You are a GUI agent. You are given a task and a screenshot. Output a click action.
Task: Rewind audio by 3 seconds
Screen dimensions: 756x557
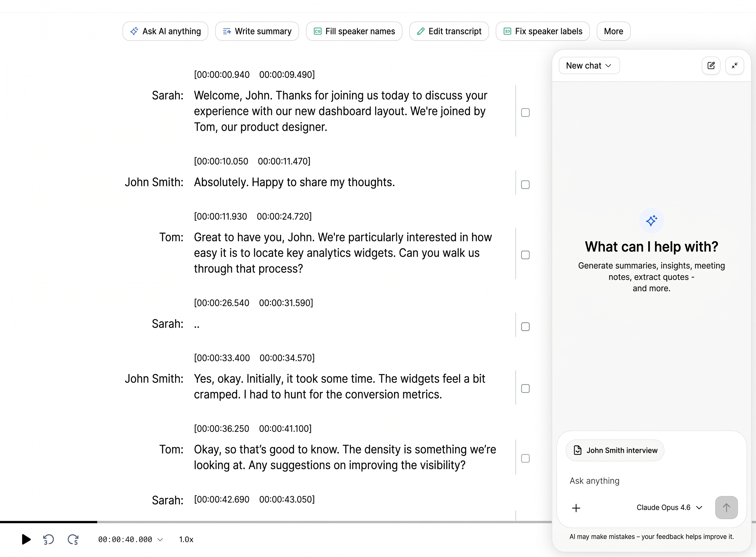(49, 539)
